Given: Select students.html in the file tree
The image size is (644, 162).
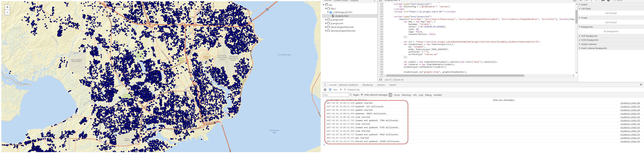Looking at the screenshot, I should click(x=350, y=16).
